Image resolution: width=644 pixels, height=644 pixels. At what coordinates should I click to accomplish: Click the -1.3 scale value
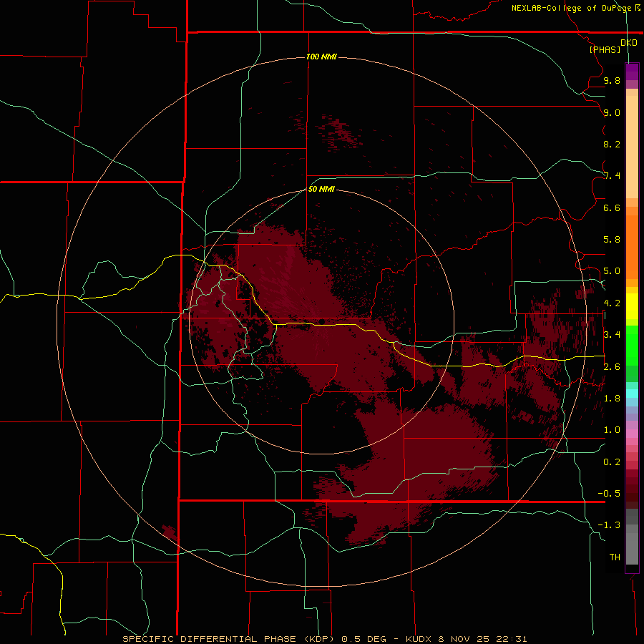(x=609, y=525)
